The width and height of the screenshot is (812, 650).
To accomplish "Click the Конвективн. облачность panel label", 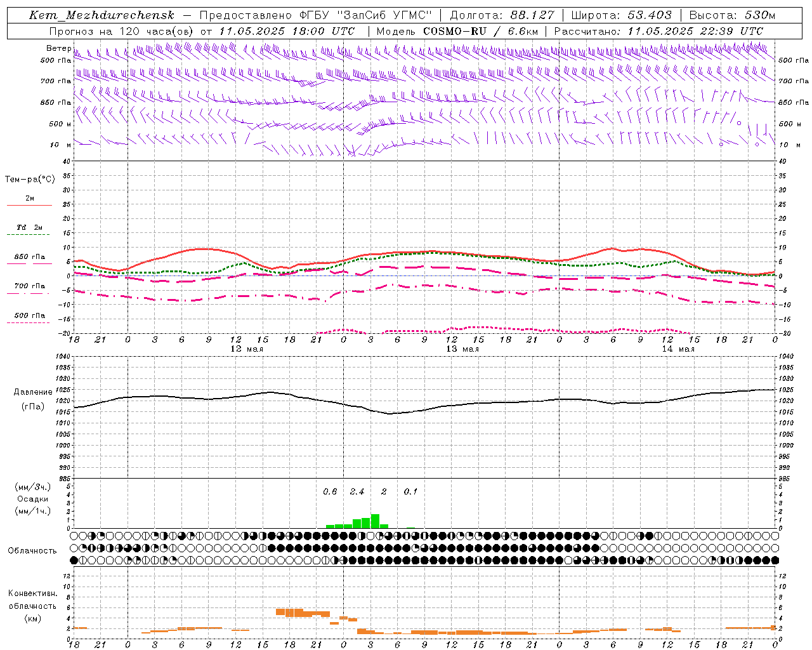I will click(x=32, y=600).
